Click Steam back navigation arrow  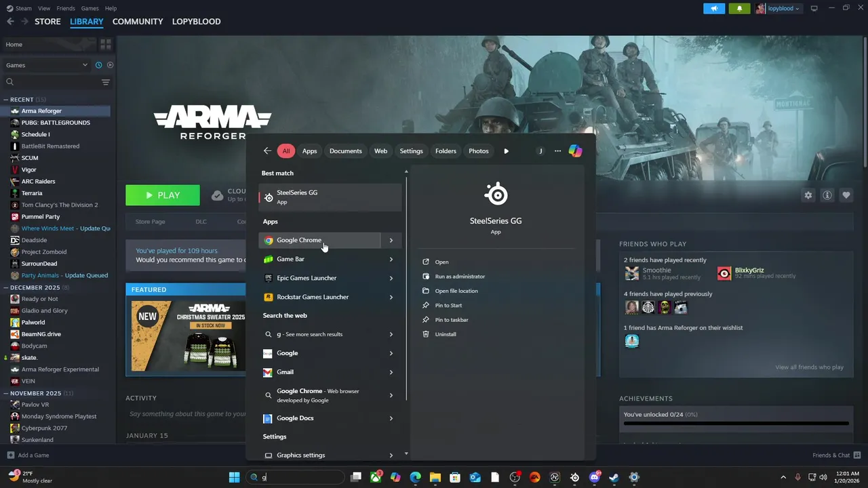click(10, 22)
